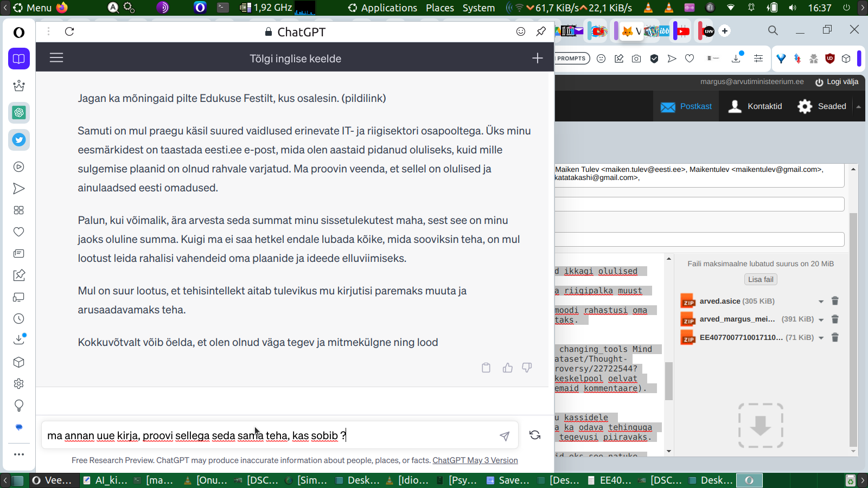
Task: Click the file drop zone arrow
Action: click(761, 426)
